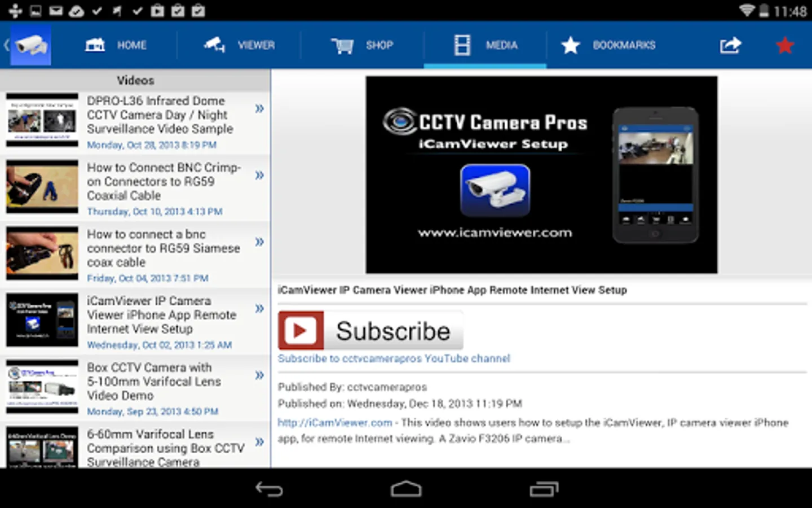Select 'Box CCTV Camera with 5-100mm' title
This screenshot has height=508, width=812.
[x=154, y=382]
